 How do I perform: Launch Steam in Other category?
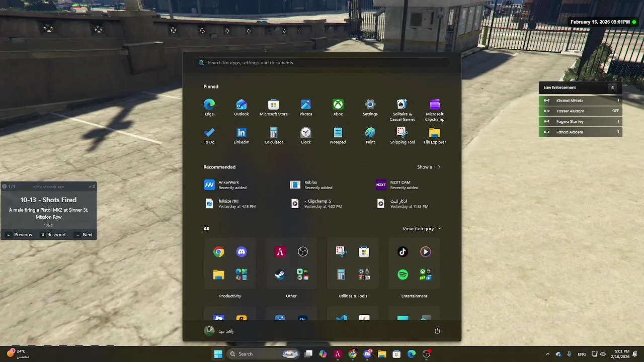point(280,275)
